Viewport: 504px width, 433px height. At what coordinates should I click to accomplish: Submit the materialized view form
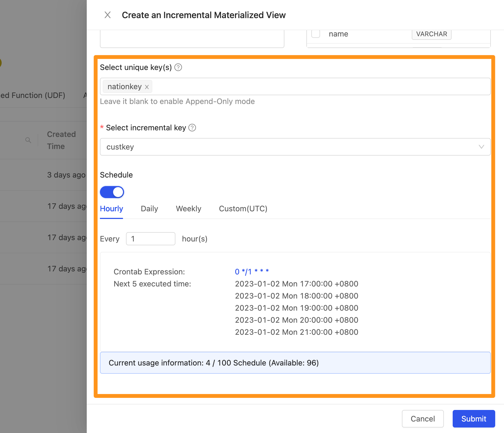tap(474, 419)
